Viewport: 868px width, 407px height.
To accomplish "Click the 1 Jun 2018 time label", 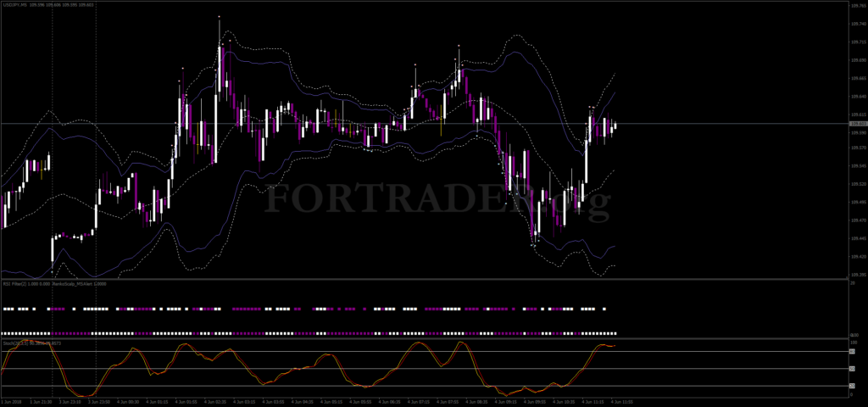I will (10, 403).
